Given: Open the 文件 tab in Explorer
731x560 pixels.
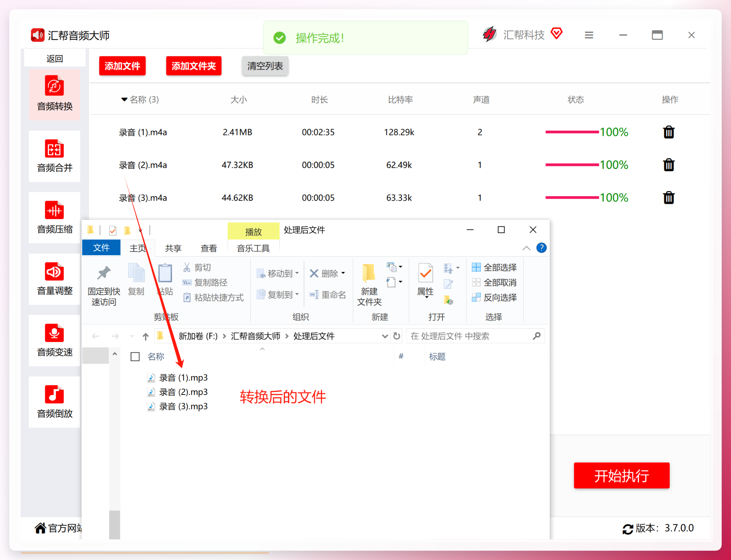Looking at the screenshot, I should pyautogui.click(x=102, y=248).
